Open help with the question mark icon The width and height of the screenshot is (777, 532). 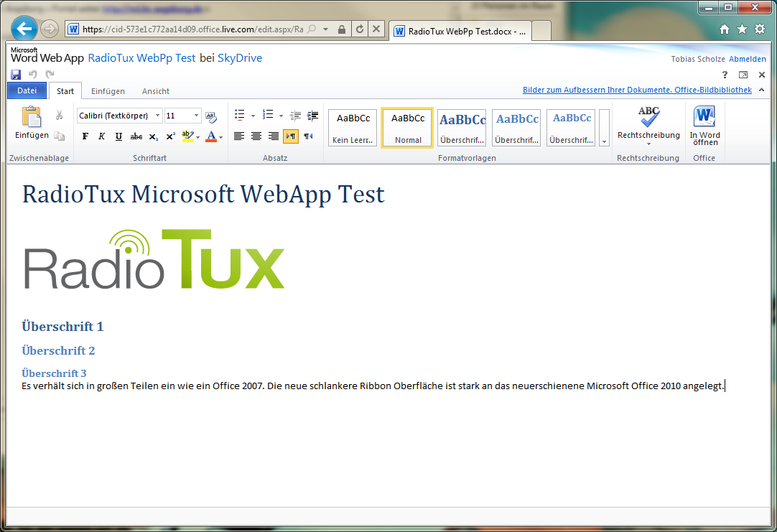point(725,75)
